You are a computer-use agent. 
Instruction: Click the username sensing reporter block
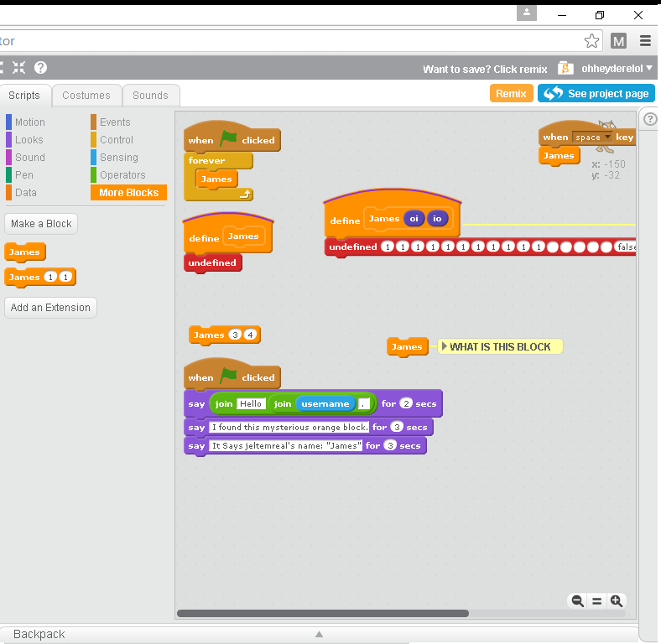coord(325,404)
